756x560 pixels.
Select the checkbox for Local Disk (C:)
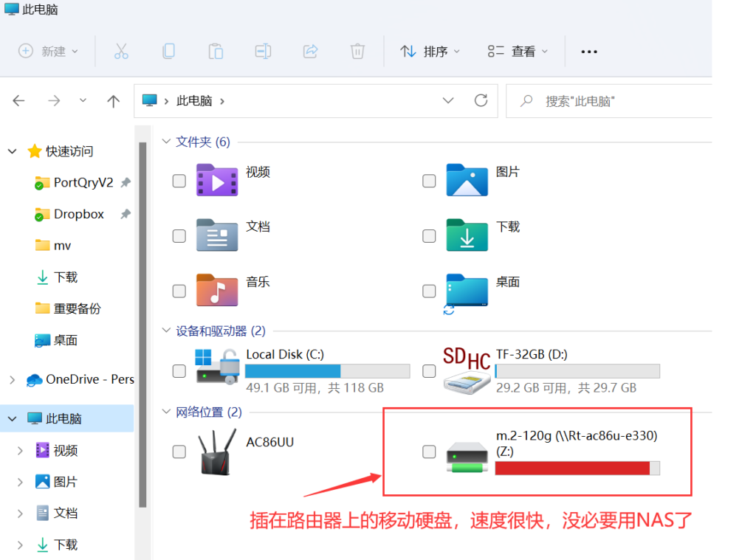pyautogui.click(x=179, y=370)
